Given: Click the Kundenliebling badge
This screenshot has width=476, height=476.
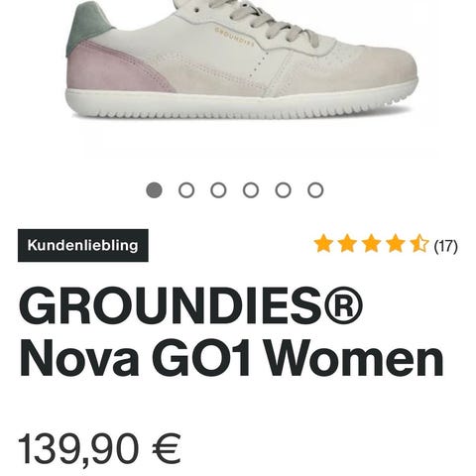Looking at the screenshot, I should 83,245.
